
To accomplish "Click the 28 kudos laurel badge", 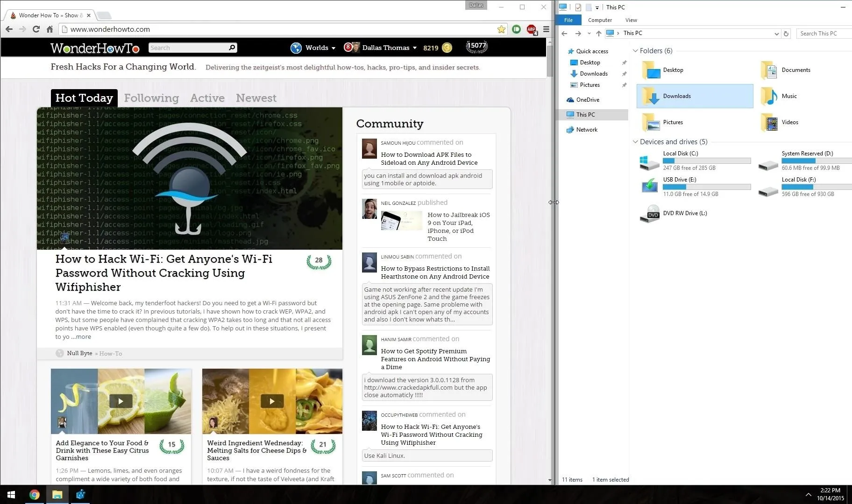I will pos(319,261).
